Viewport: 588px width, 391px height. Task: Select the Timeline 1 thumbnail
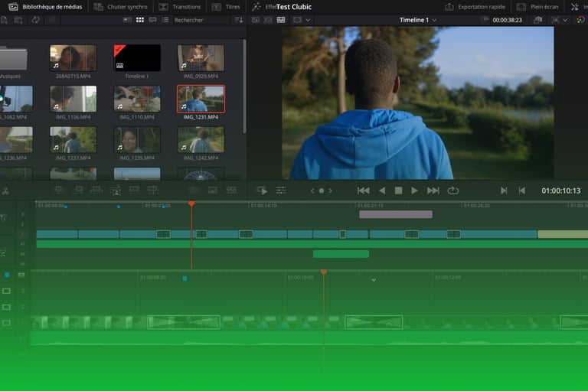[x=137, y=58]
